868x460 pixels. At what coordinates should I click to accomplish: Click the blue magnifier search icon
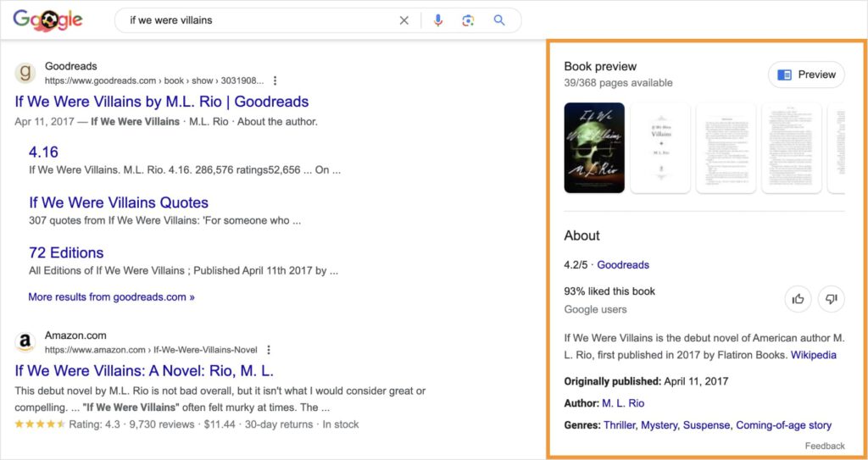coord(499,20)
